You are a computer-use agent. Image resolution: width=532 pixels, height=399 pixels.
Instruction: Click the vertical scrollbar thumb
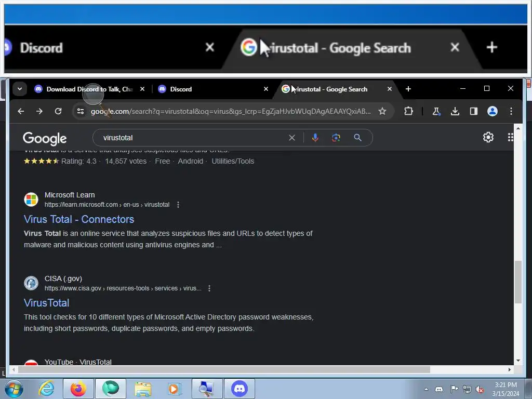[x=518, y=282]
